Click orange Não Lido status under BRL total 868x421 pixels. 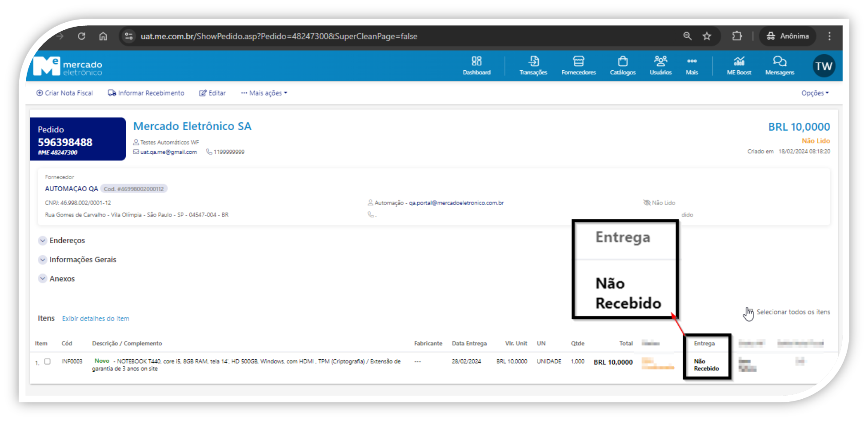coord(816,141)
